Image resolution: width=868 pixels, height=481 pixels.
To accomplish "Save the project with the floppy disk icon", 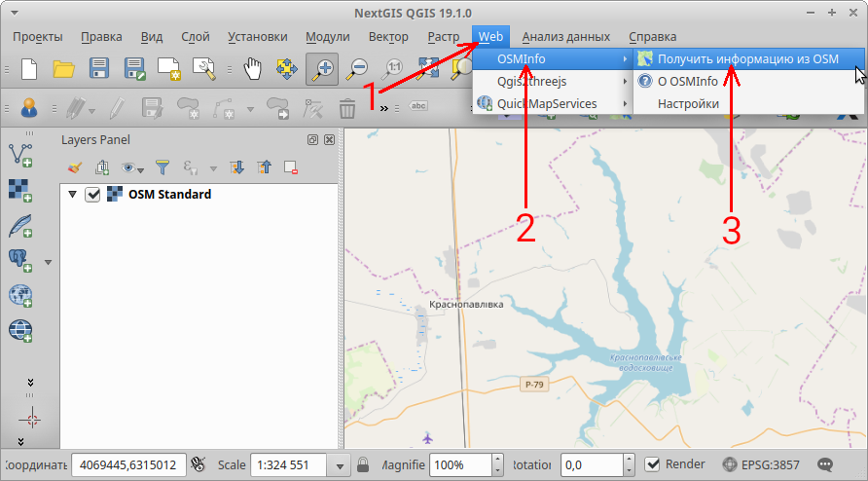I will coord(99,69).
